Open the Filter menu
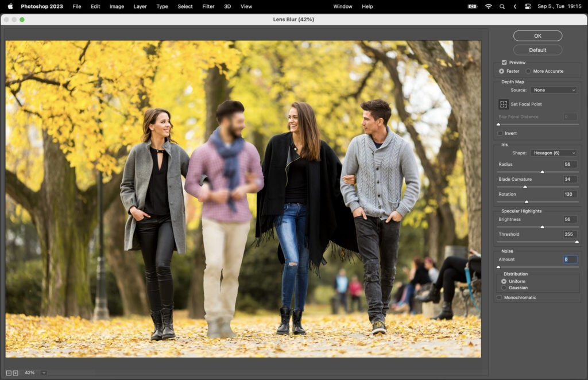The height and width of the screenshot is (380, 588). pos(208,6)
